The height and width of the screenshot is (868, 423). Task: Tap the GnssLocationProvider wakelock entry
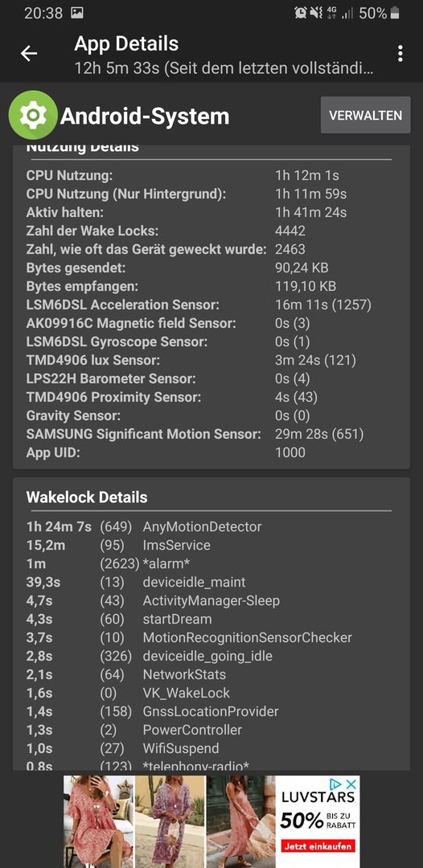pos(211,711)
